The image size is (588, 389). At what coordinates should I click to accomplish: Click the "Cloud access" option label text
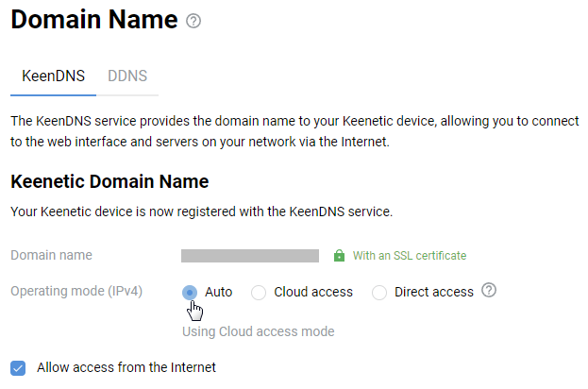(313, 292)
